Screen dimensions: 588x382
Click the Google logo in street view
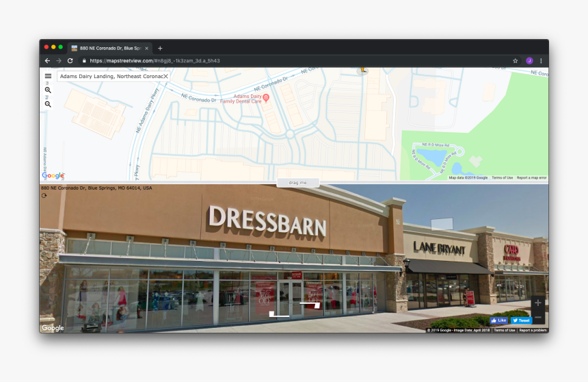pos(53,328)
